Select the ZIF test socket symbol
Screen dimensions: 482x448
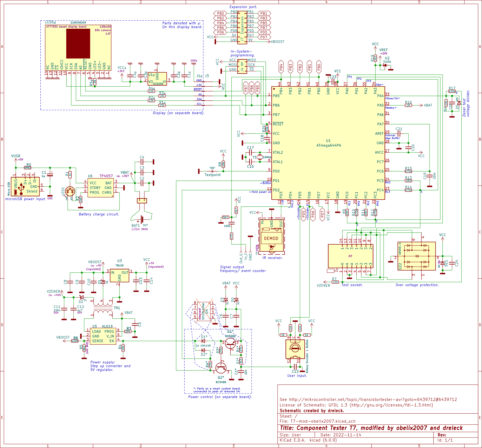pyautogui.click(x=350, y=256)
